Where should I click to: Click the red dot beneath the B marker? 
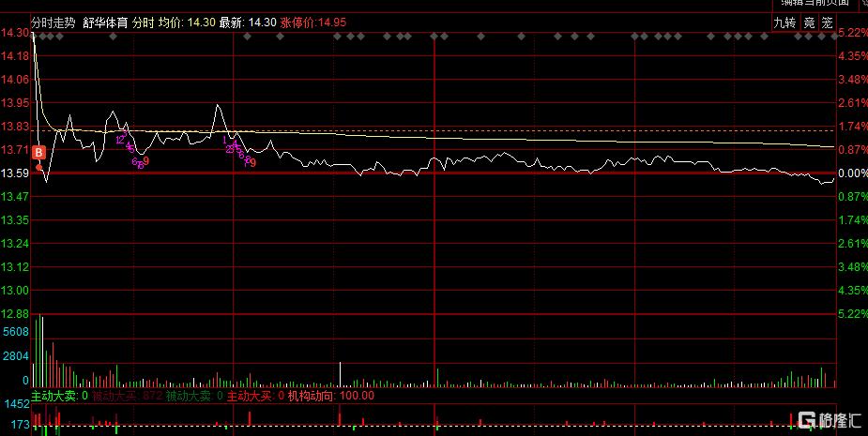(x=38, y=167)
